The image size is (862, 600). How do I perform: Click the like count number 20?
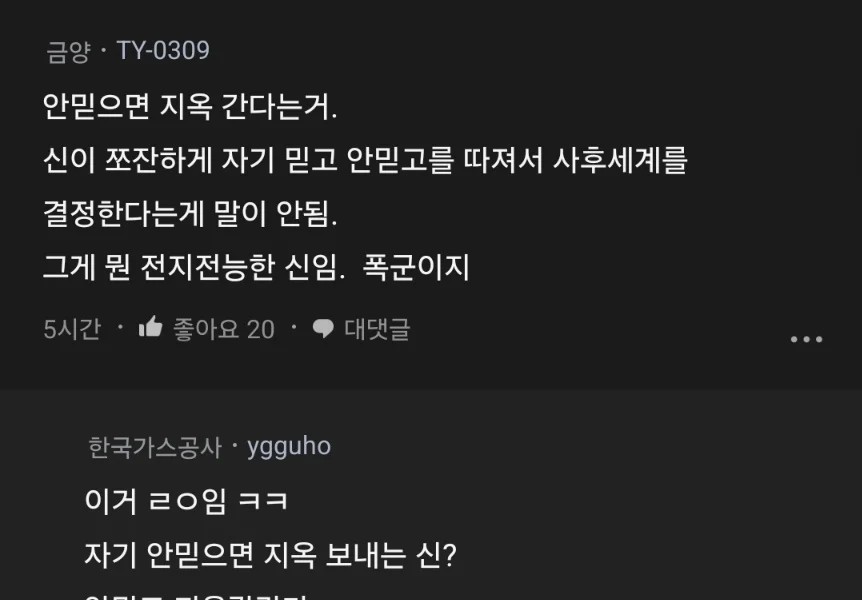tap(260, 329)
